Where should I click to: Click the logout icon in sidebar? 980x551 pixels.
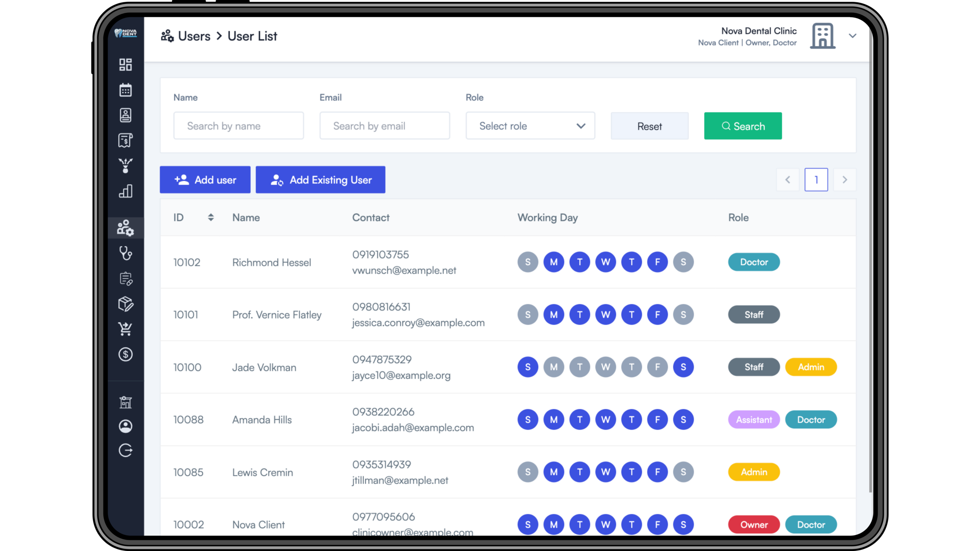pos(125,450)
